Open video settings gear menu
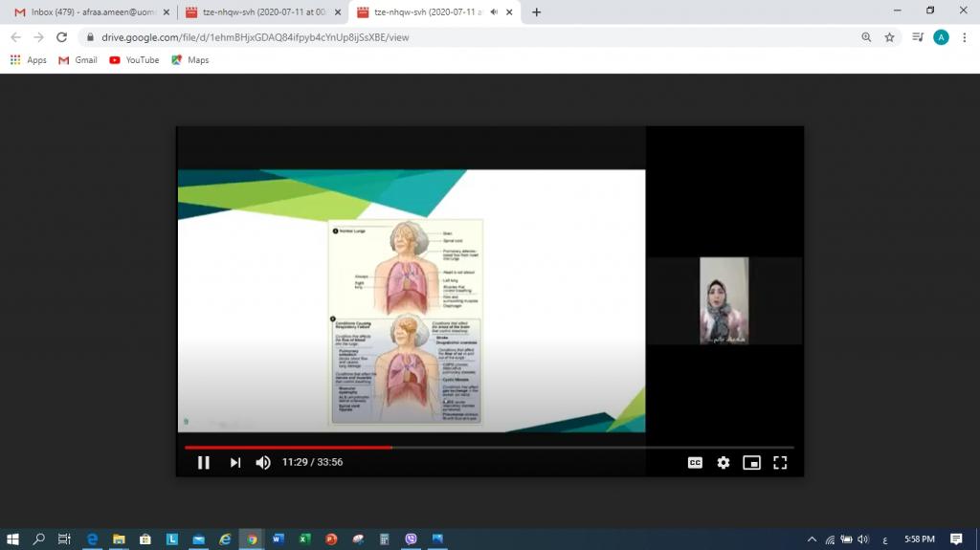 [724, 463]
